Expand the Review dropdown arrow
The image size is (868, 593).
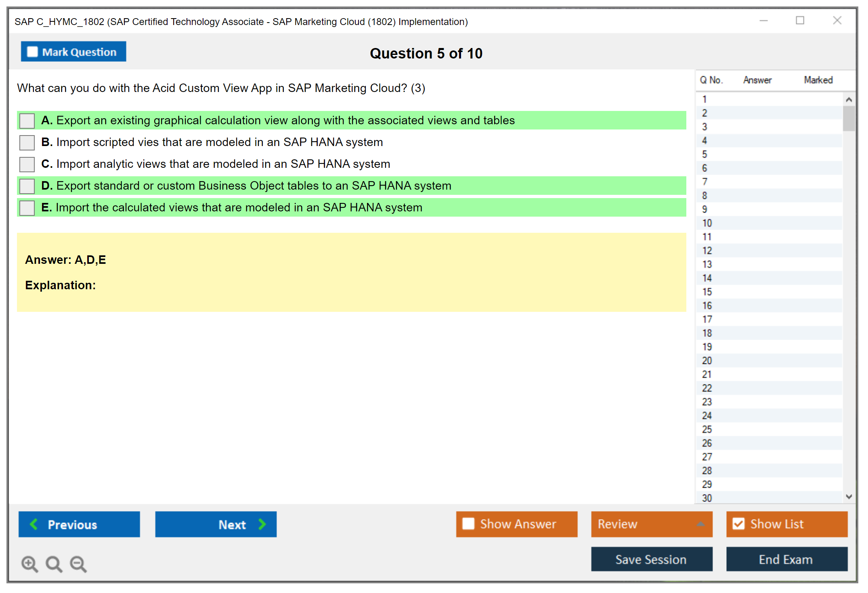point(700,524)
